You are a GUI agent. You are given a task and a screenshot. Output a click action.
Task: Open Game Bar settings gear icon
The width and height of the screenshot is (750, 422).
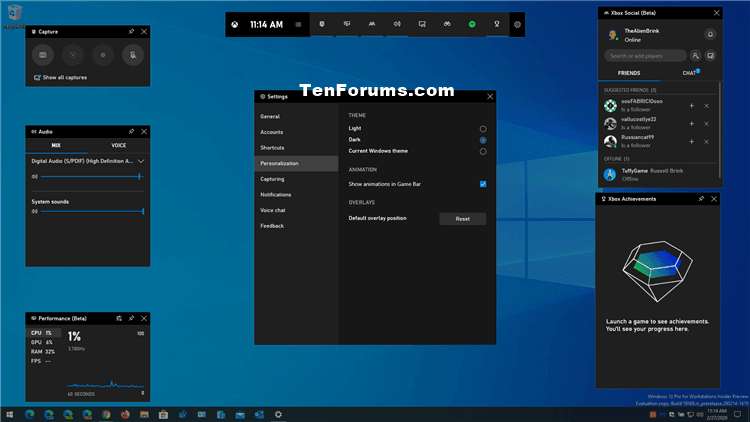click(517, 24)
